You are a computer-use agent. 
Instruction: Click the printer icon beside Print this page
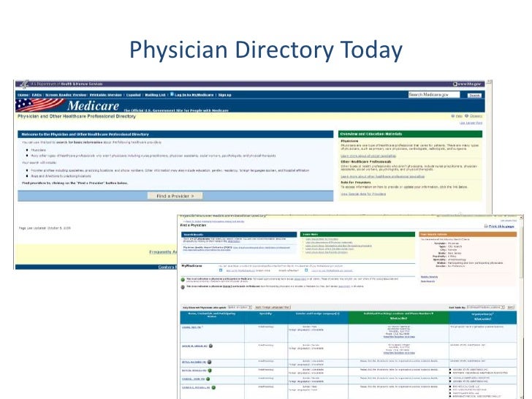point(486,226)
